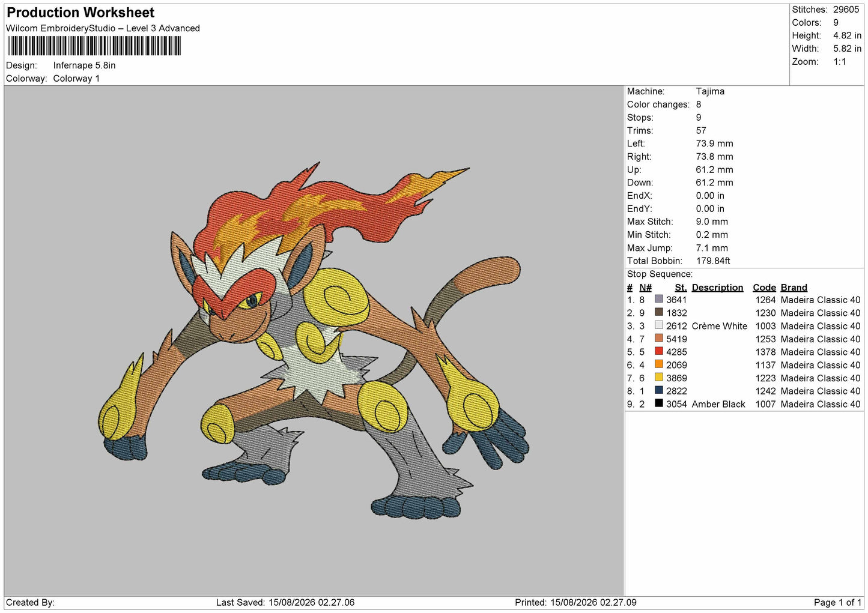Viewport: 868px width, 613px height.
Task: Click the 'Brand' column header
Action: point(794,288)
